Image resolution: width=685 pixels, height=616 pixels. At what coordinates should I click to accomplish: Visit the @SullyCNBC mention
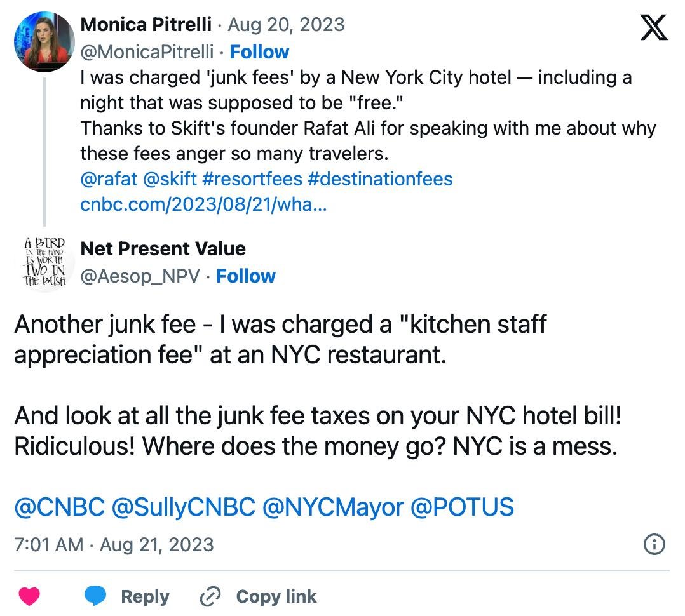coord(183,507)
